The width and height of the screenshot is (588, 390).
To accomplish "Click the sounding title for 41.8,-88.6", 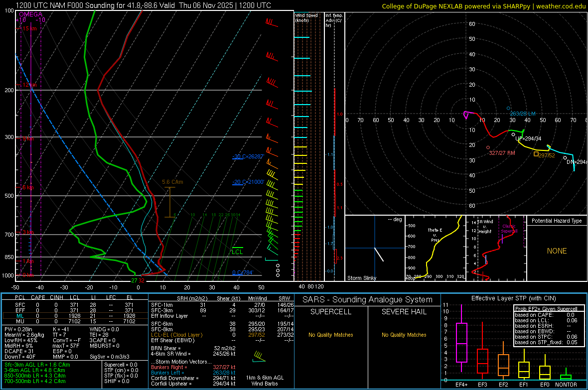I will click(143, 5).
